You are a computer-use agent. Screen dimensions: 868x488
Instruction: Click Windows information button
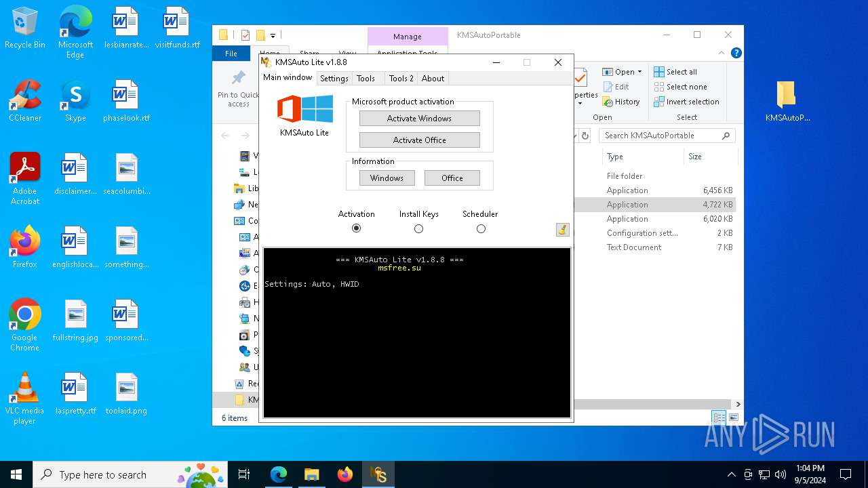pos(387,178)
